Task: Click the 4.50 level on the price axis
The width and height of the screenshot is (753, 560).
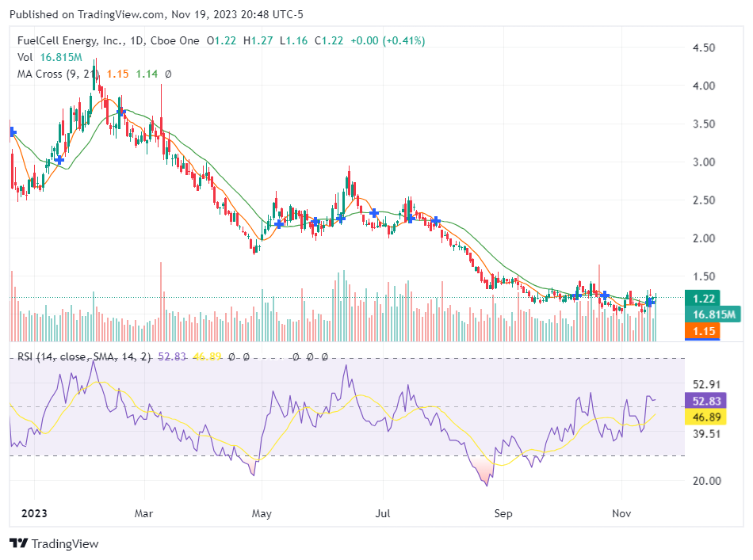Action: 704,48
